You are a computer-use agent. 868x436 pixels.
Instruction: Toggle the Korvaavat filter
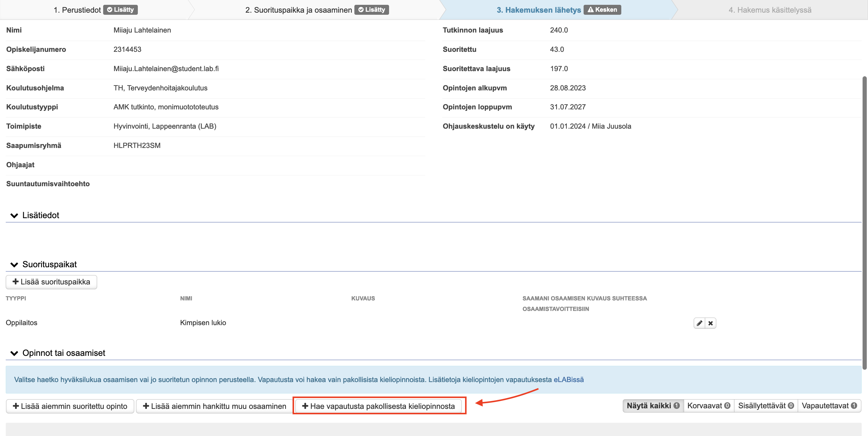point(704,406)
